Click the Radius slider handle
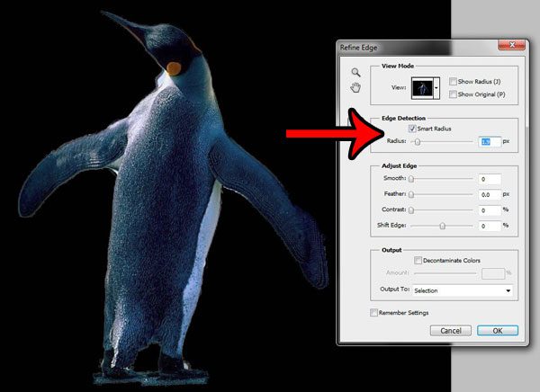This screenshot has height=392, width=540. click(x=417, y=141)
